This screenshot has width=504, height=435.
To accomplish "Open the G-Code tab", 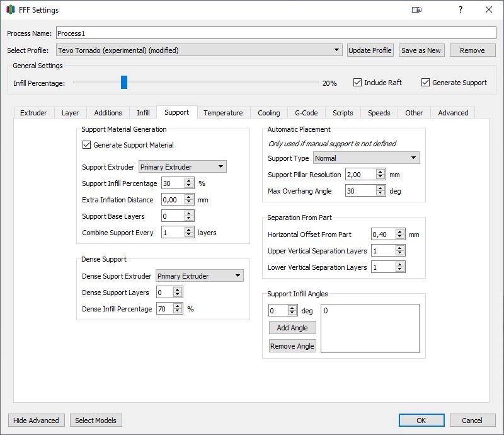I will [x=306, y=113].
